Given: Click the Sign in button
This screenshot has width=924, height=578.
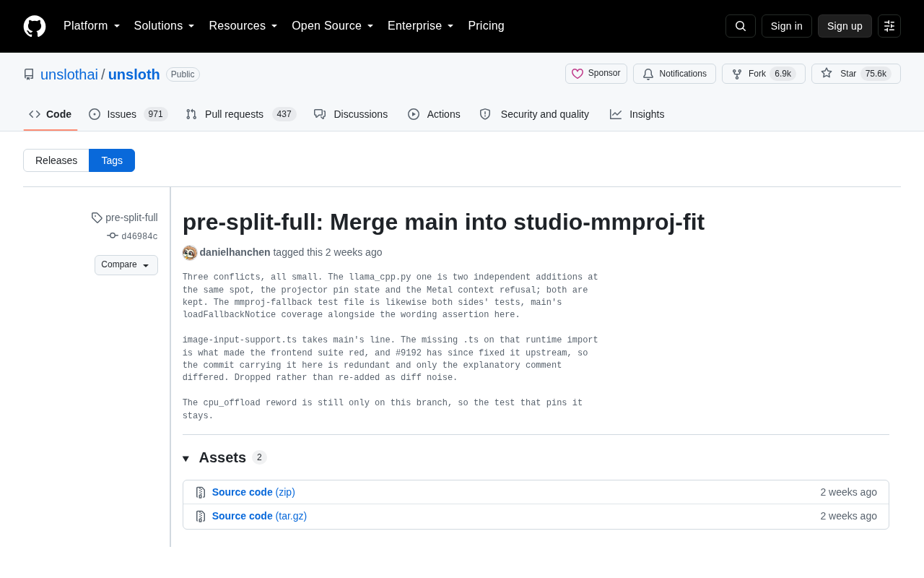Looking at the screenshot, I should click(787, 26).
